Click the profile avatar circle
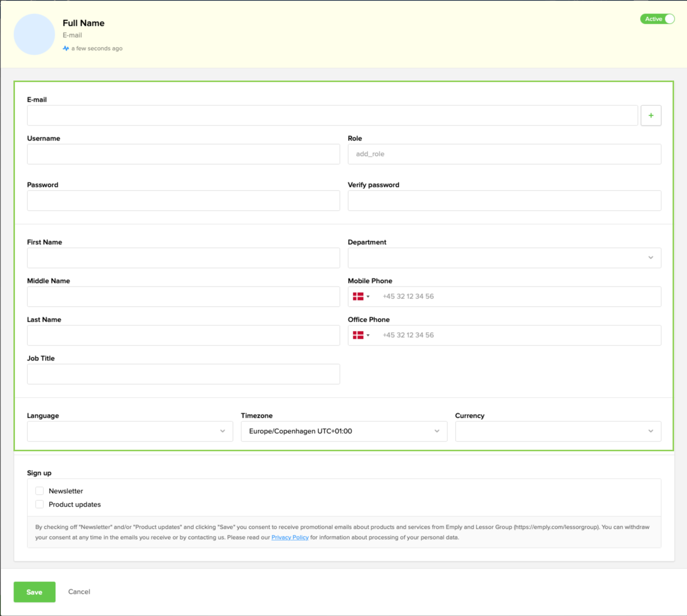 point(34,34)
